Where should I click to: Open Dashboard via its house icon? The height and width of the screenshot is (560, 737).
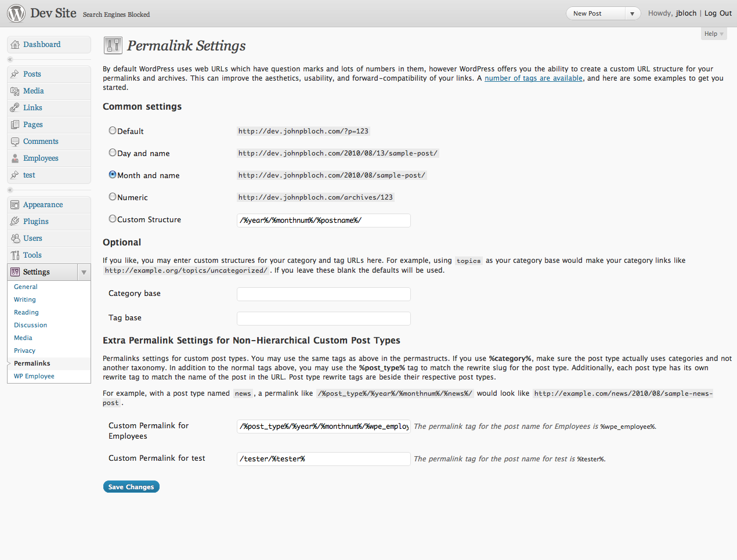click(15, 45)
